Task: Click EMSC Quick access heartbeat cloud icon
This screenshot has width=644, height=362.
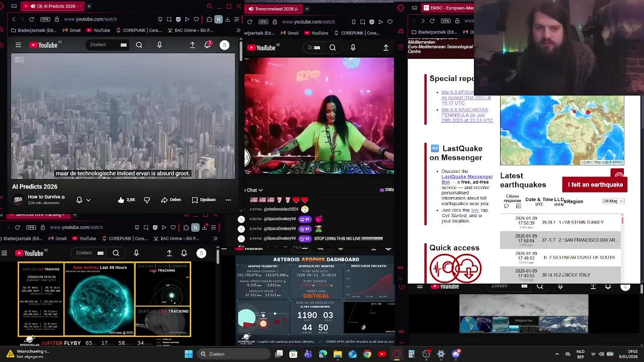Action: coord(455,268)
